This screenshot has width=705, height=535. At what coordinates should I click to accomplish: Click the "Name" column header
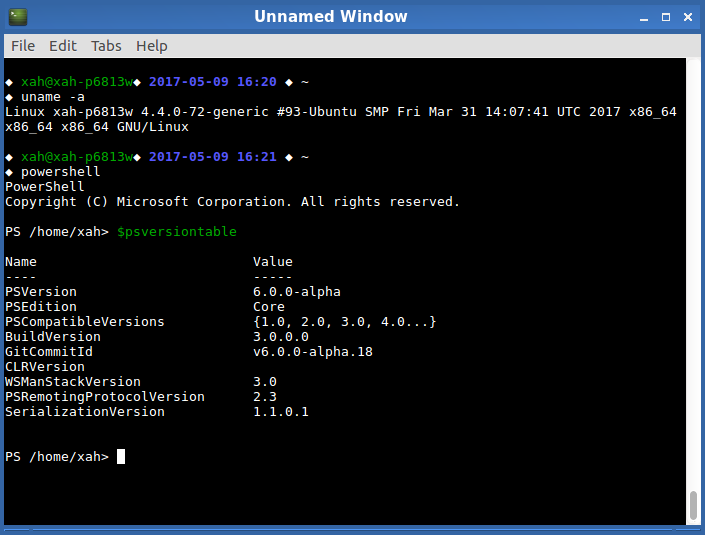pos(21,262)
